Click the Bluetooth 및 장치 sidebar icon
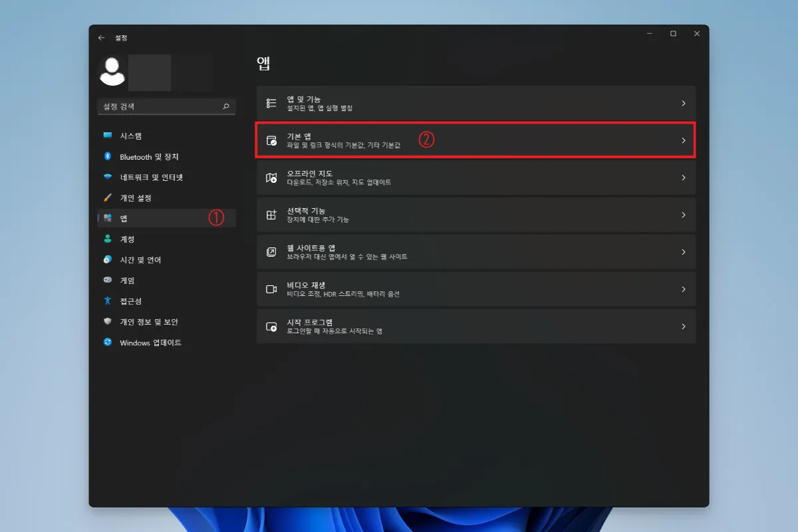This screenshot has width=798, height=532. click(108, 156)
